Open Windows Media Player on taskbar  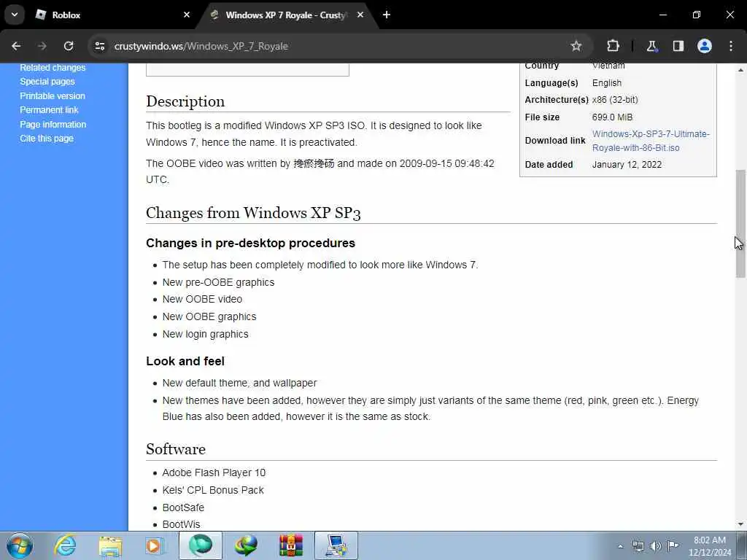[155, 545]
